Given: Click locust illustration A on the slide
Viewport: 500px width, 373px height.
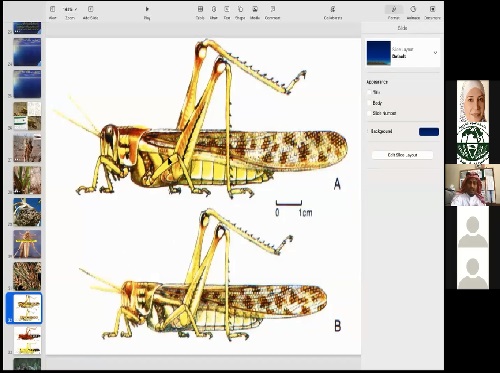Looking at the screenshot, I should coord(201,120).
